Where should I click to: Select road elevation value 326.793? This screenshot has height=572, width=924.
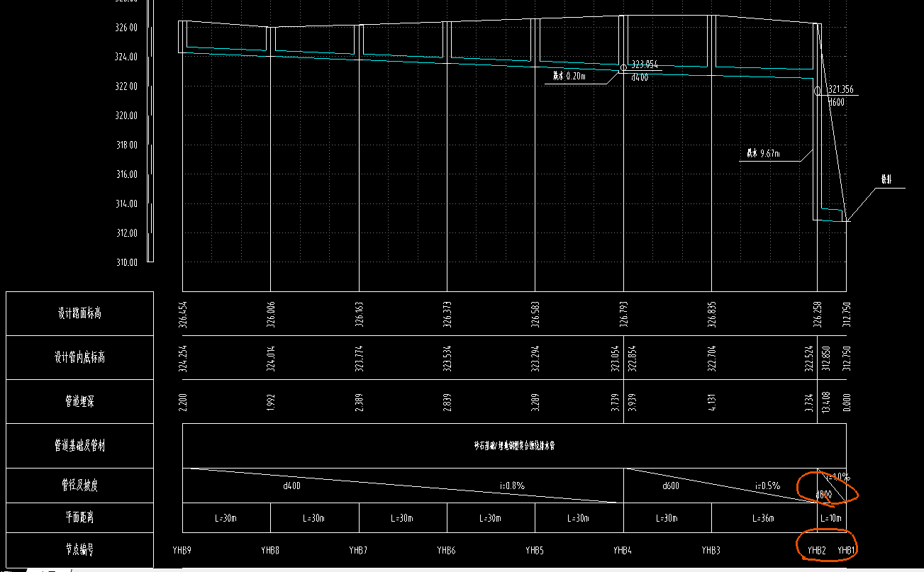coord(624,313)
